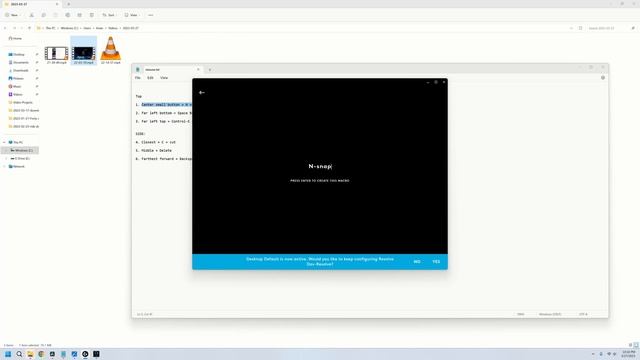Click Windows (CRLF) in Notepad status bar
The height and width of the screenshot is (360, 640).
tap(550, 314)
